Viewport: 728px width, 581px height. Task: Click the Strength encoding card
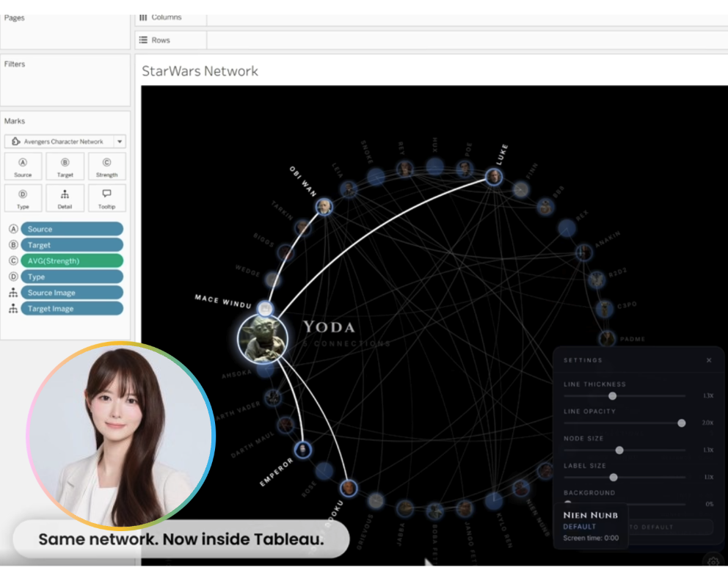(107, 167)
